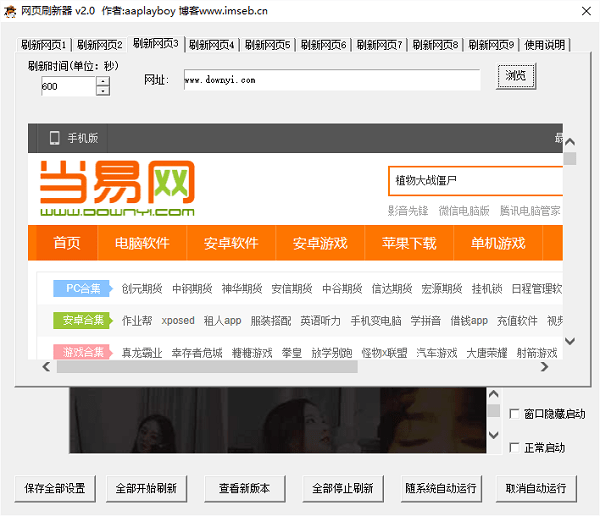Click 全部开始刷新 button

point(146,488)
